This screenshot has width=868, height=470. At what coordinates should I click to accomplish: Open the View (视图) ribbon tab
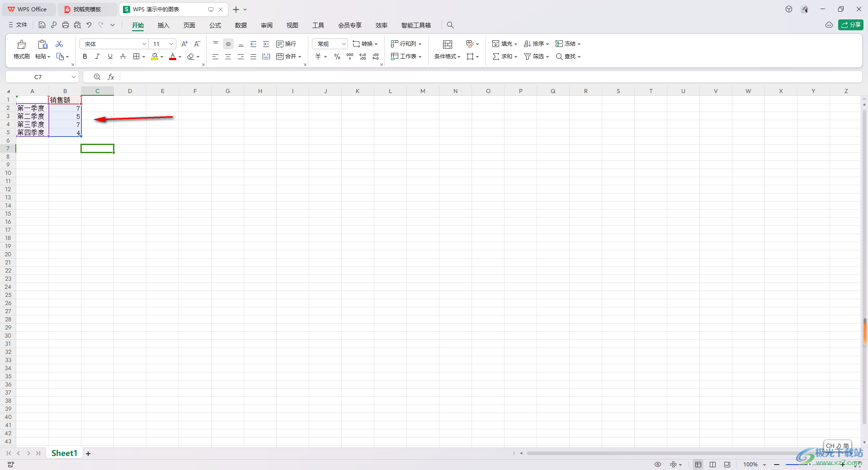(x=292, y=25)
